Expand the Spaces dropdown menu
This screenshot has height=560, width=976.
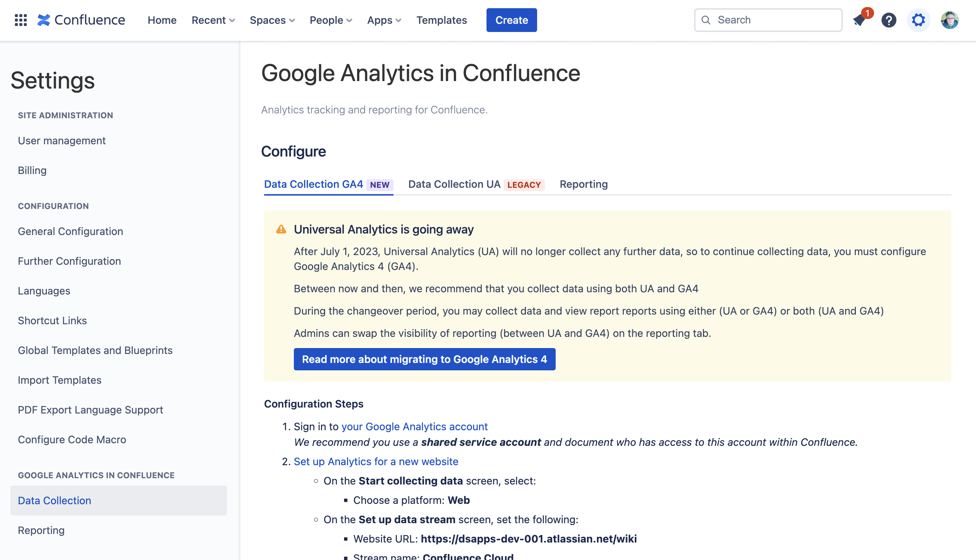pyautogui.click(x=272, y=20)
